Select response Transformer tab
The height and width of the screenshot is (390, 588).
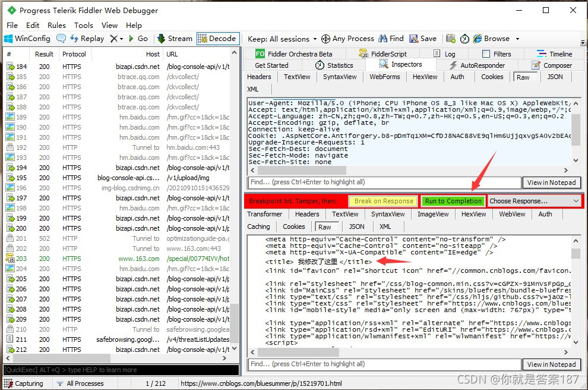(264, 214)
